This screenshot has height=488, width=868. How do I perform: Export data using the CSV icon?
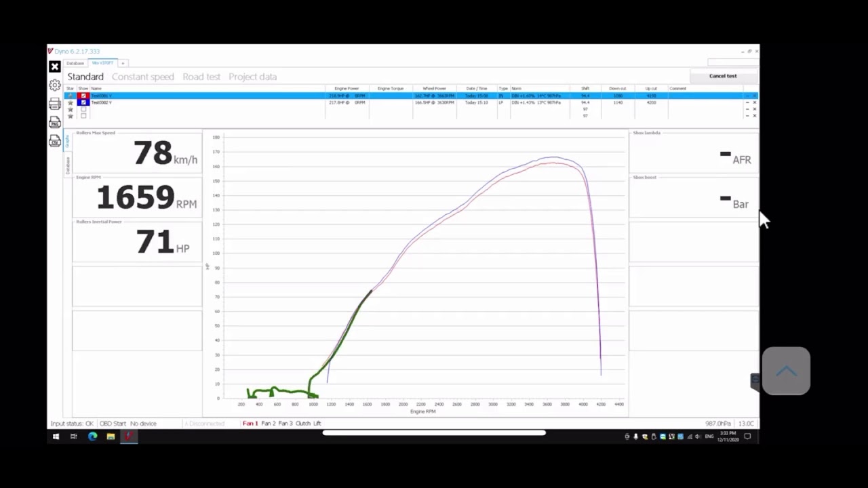tap(55, 141)
